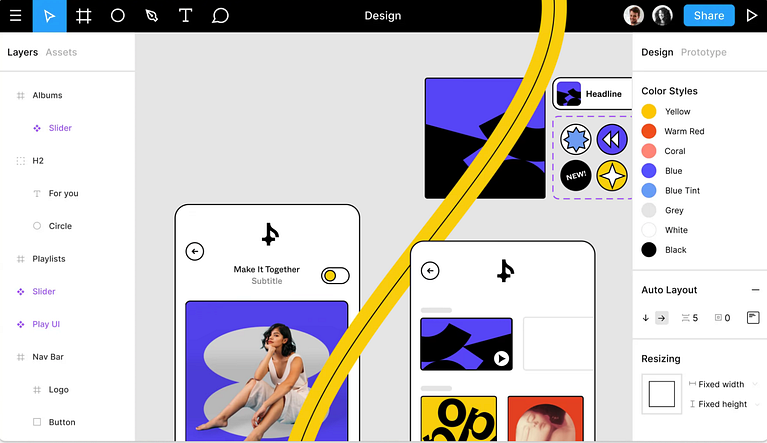
Task: Select the rewind sticker icon
Action: click(x=612, y=139)
